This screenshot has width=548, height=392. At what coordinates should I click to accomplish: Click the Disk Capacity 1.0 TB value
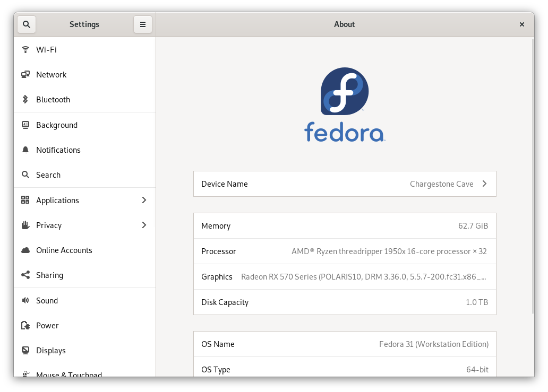point(477,302)
